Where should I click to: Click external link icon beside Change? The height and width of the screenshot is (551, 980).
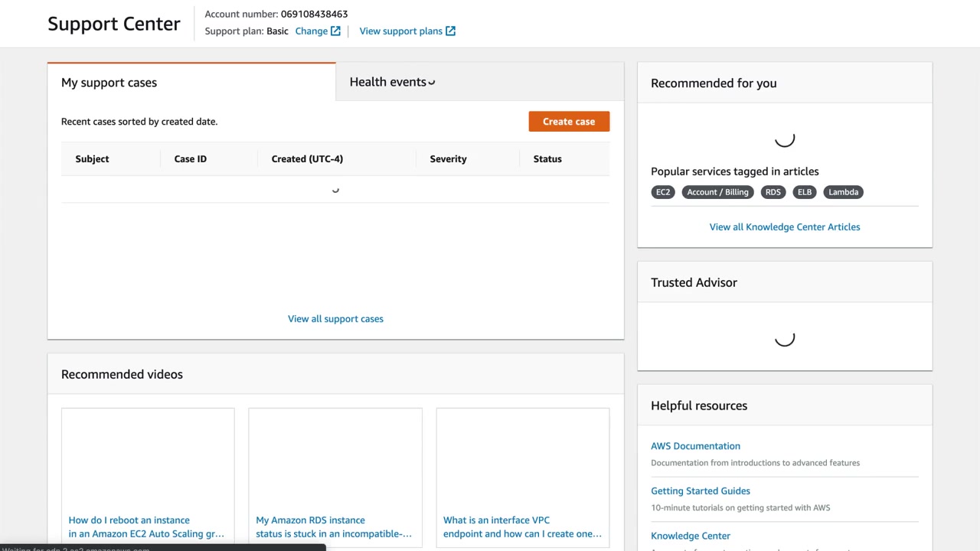coord(335,31)
